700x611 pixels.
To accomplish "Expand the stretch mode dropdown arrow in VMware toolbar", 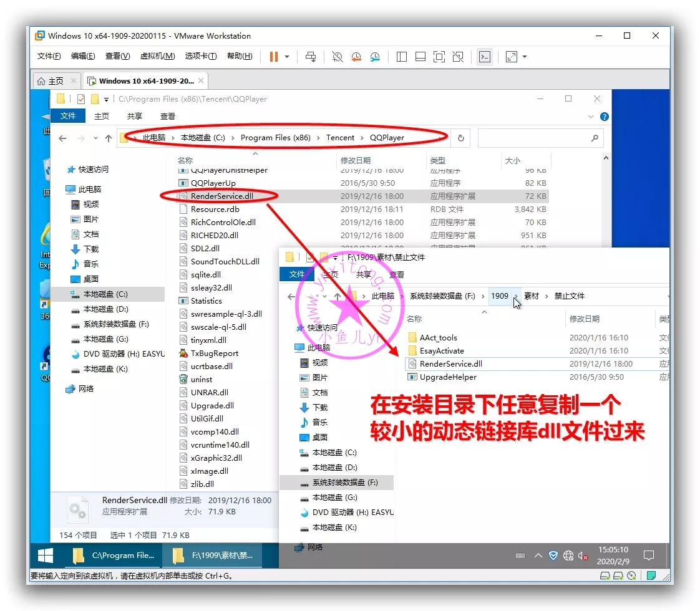I will 525,57.
